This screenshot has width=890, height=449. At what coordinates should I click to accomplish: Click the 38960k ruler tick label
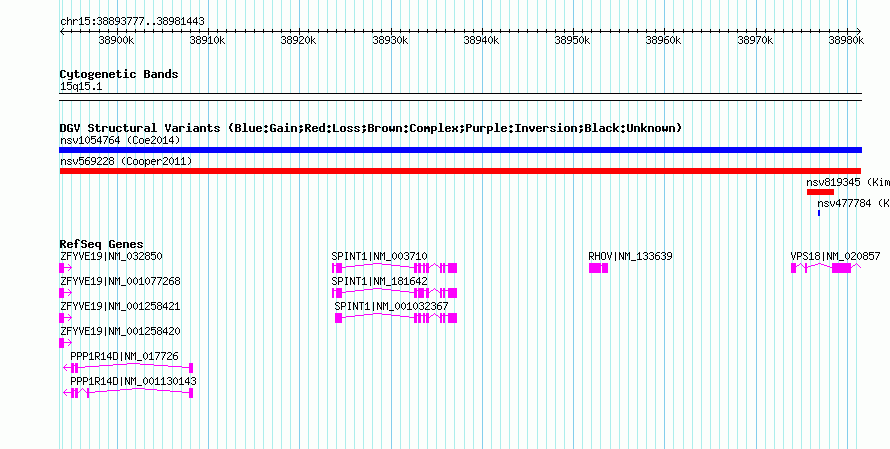click(664, 40)
